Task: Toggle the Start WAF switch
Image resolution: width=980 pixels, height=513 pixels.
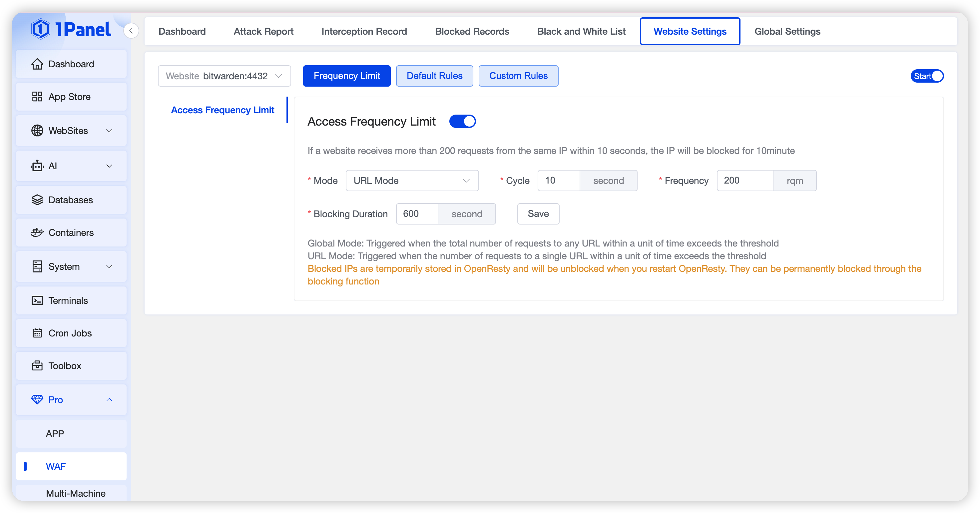Action: pyautogui.click(x=927, y=76)
